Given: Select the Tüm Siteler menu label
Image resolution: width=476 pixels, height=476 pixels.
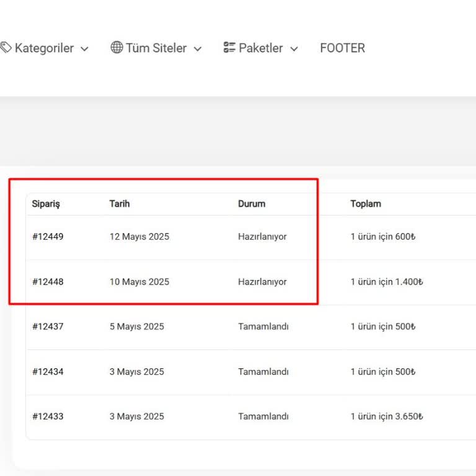Looking at the screenshot, I should click(157, 48).
